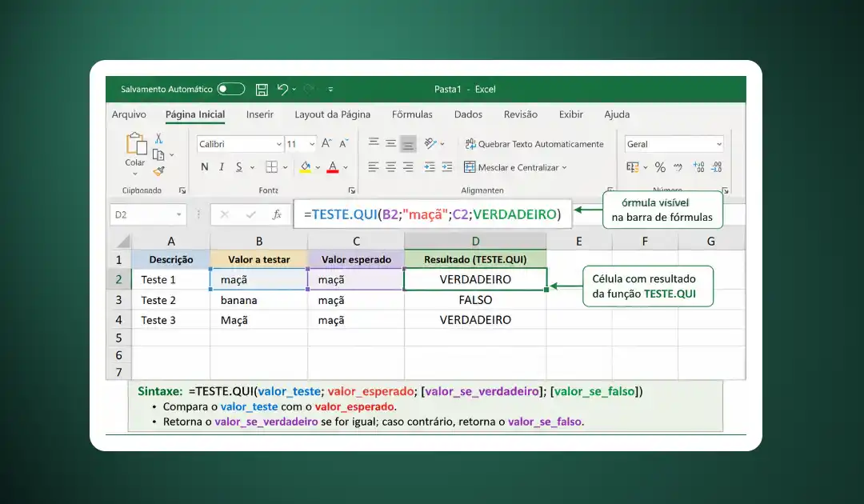Open the Calibri font name dropdown
The height and width of the screenshot is (504, 864).
[x=279, y=144]
